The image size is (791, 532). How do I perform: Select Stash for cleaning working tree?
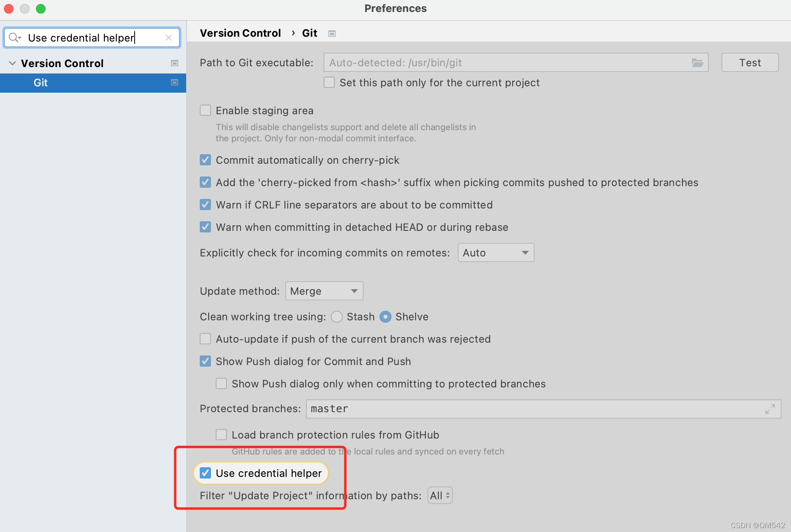pyautogui.click(x=337, y=316)
